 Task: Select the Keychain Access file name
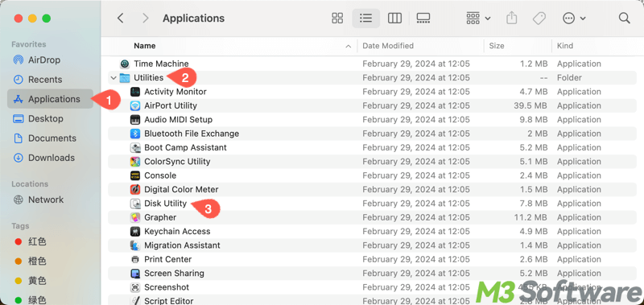177,231
